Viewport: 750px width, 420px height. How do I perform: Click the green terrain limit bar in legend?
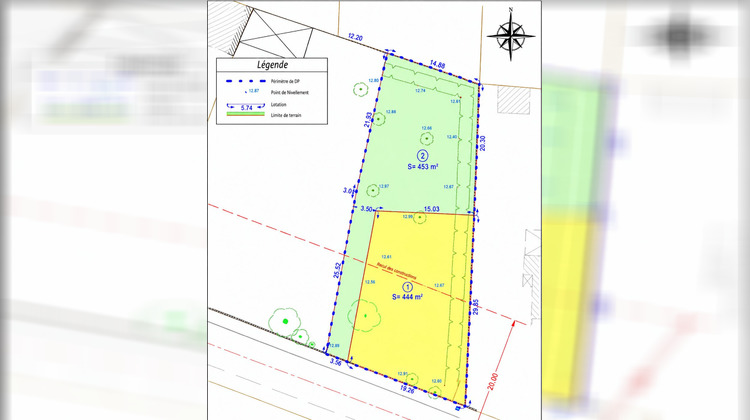tap(246, 114)
